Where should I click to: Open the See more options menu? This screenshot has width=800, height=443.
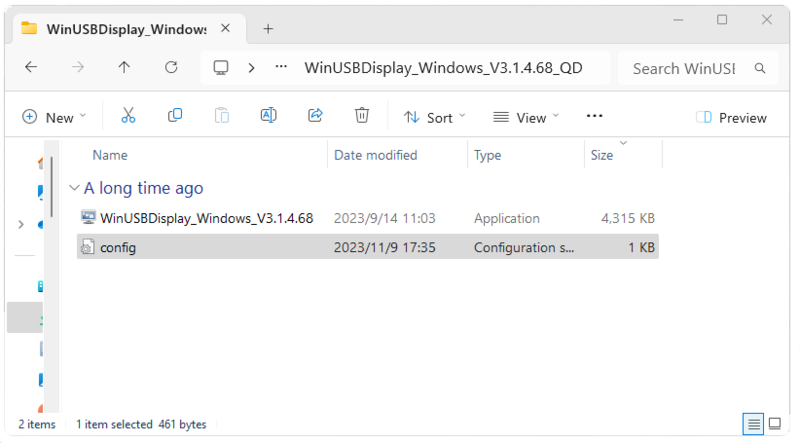point(594,116)
